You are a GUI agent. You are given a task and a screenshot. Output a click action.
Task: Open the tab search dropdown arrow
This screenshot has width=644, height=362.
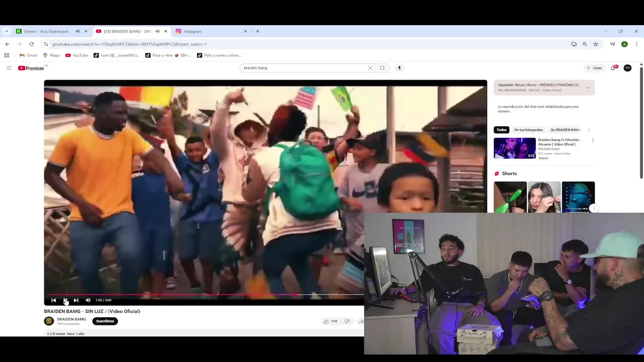pos(6,31)
